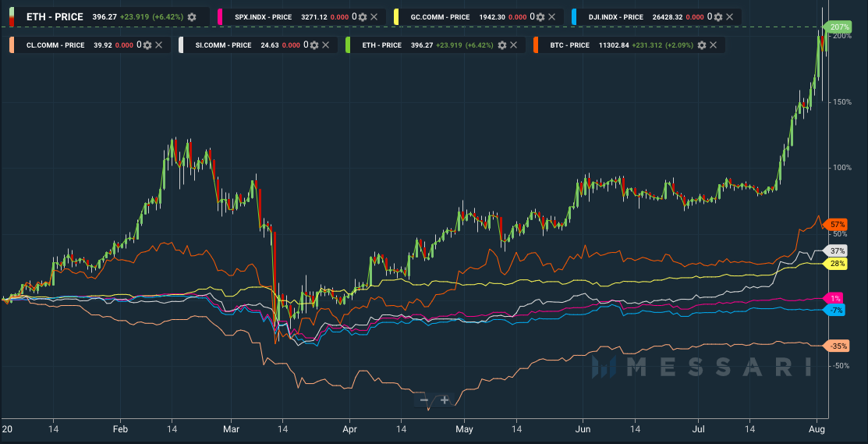Click the blue DJI.INDX color bar
The width and height of the screenshot is (868, 444).
(x=574, y=16)
